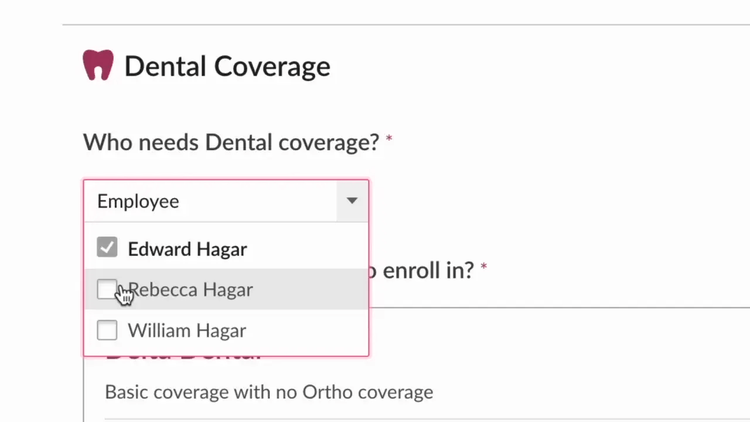The width and height of the screenshot is (750, 422).
Task: Check the William Hagar checkbox
Action: (107, 330)
